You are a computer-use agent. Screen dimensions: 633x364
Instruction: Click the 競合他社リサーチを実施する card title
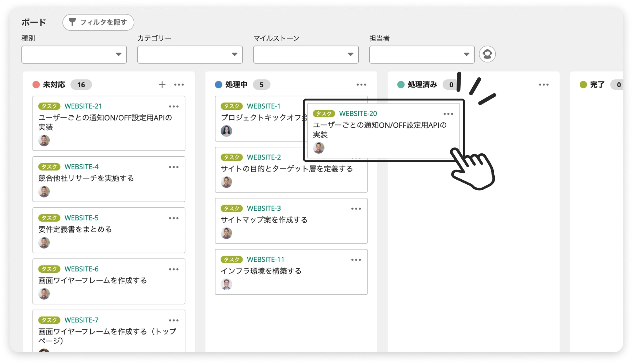pyautogui.click(x=86, y=178)
